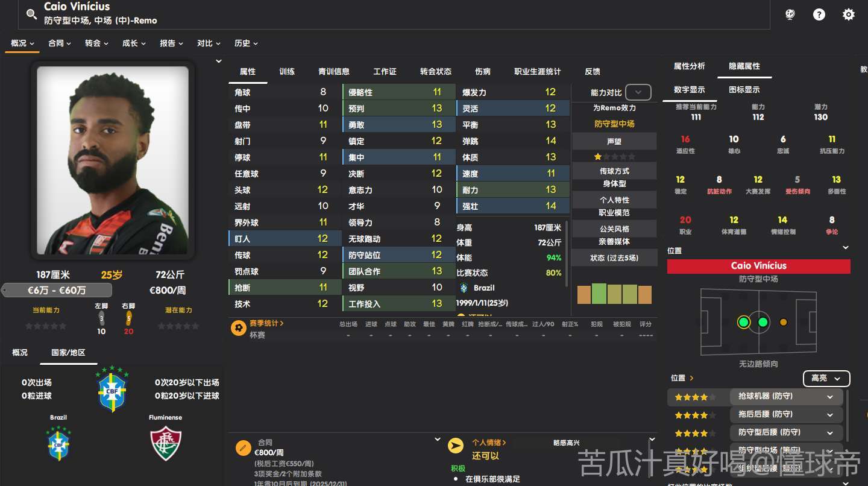Screen dimensions: 868x486
Task: Click the €6万 - €60万 value bar
Action: tap(57, 290)
